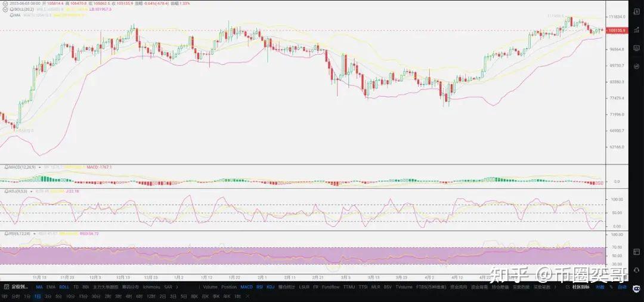Enable the Ichimoku indicator
Viewport: 644px width, 302px height.
[151, 287]
